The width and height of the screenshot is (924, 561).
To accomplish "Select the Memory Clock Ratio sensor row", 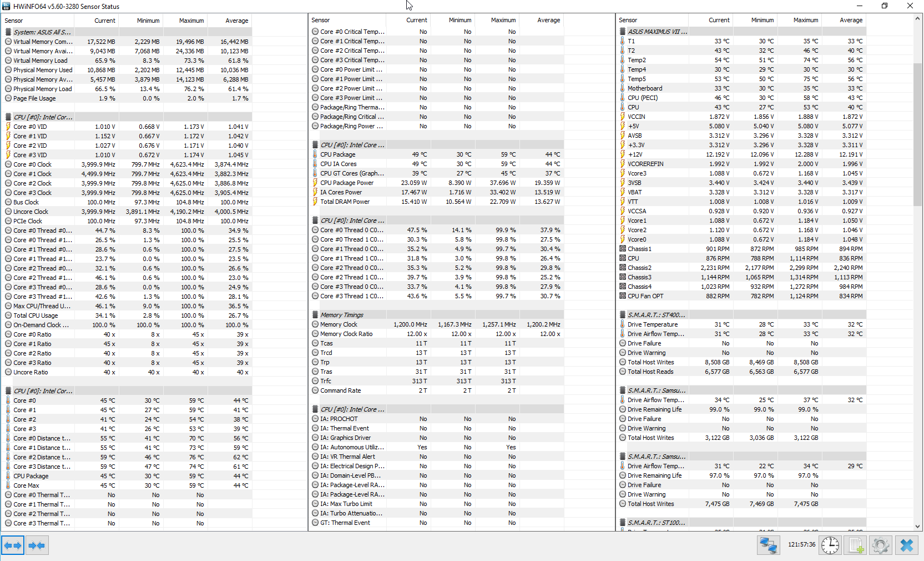I will click(x=346, y=334).
